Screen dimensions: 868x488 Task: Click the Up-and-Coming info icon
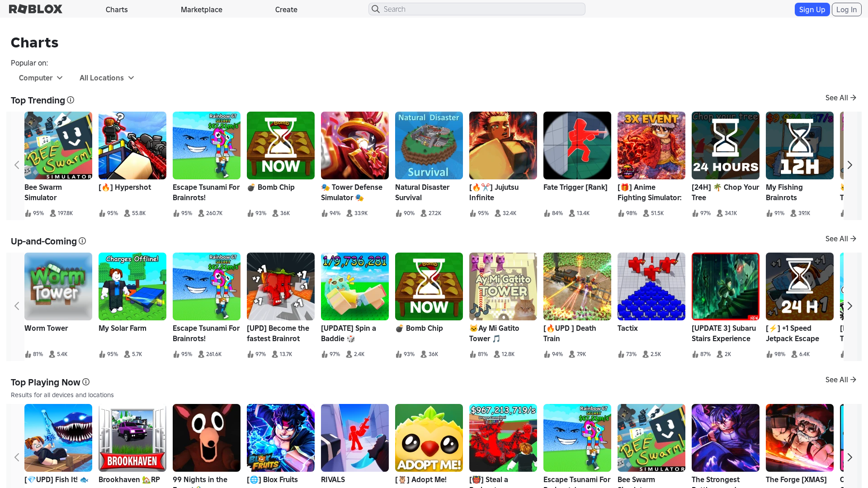pos(82,241)
